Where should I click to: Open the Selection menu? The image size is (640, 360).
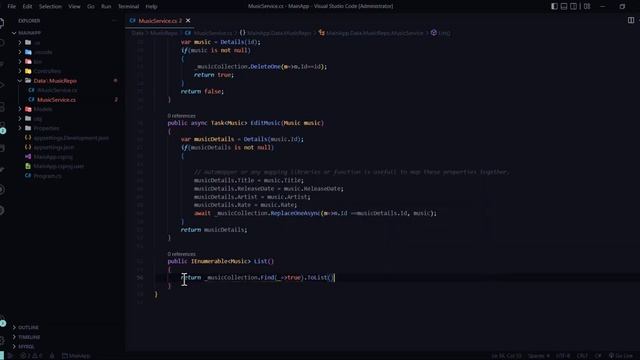[x=50, y=7]
